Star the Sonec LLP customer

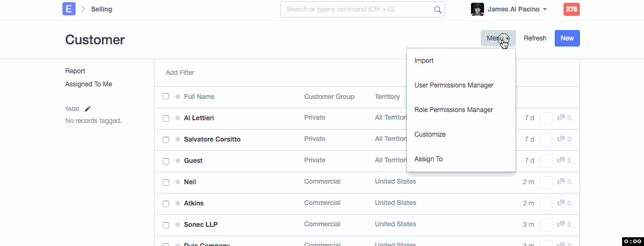point(177,225)
